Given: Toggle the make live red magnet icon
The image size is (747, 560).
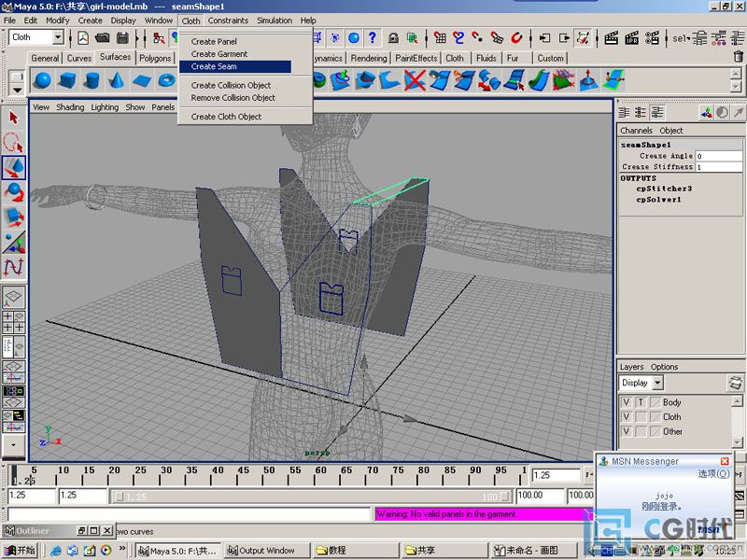Looking at the screenshot, I should (x=516, y=37).
